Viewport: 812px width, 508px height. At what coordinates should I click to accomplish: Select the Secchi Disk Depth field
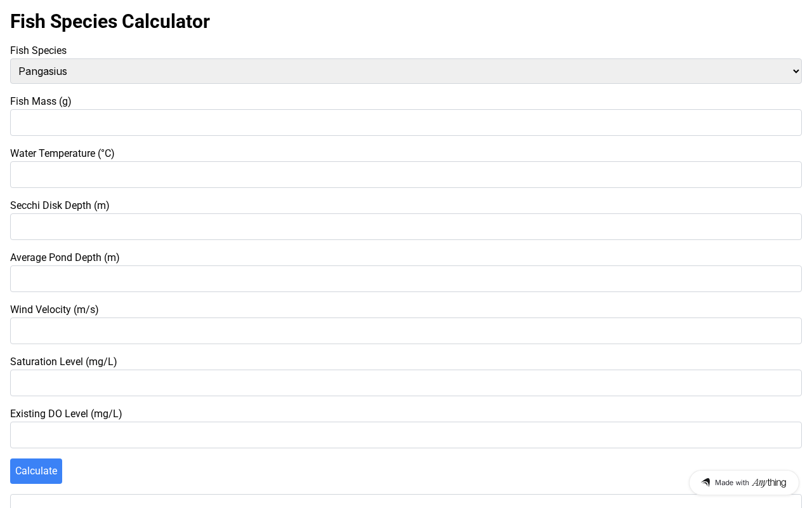point(406,227)
